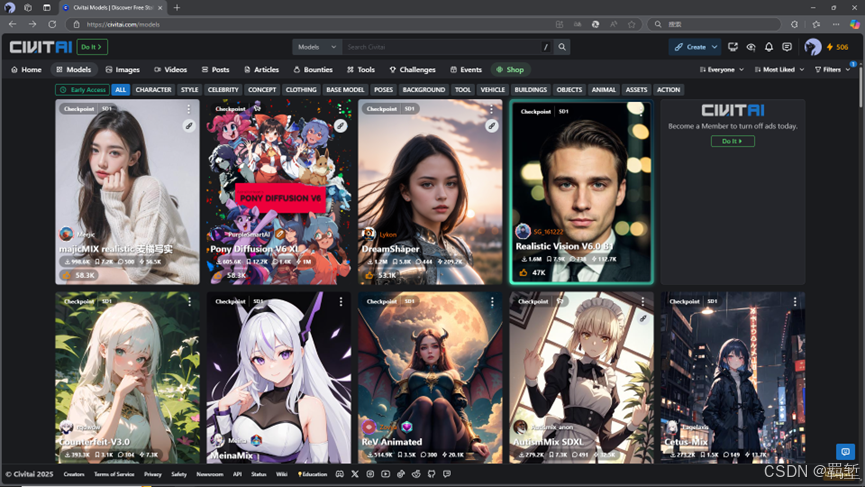Open browser settings ellipsis menu
This screenshot has height=487, width=865.
point(836,24)
